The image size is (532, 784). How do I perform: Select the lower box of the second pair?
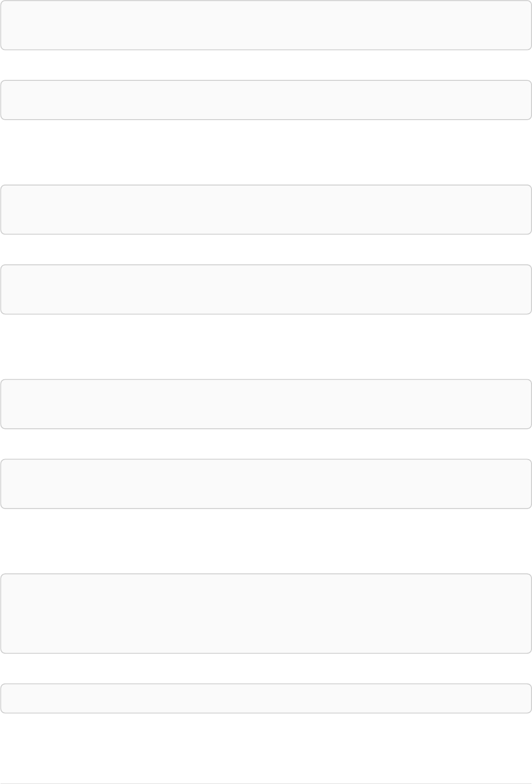click(266, 289)
